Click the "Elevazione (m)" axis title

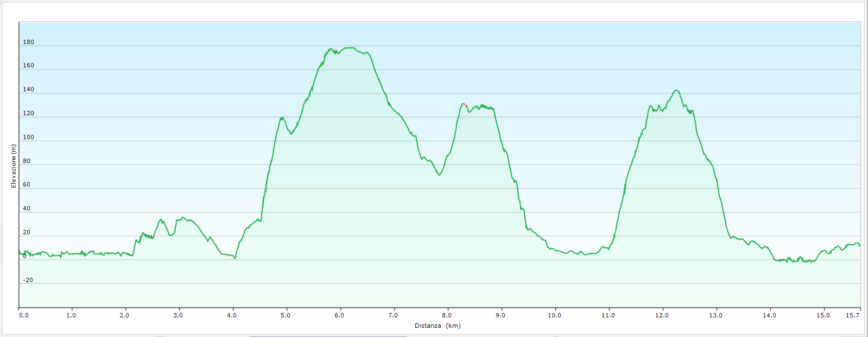coord(14,166)
